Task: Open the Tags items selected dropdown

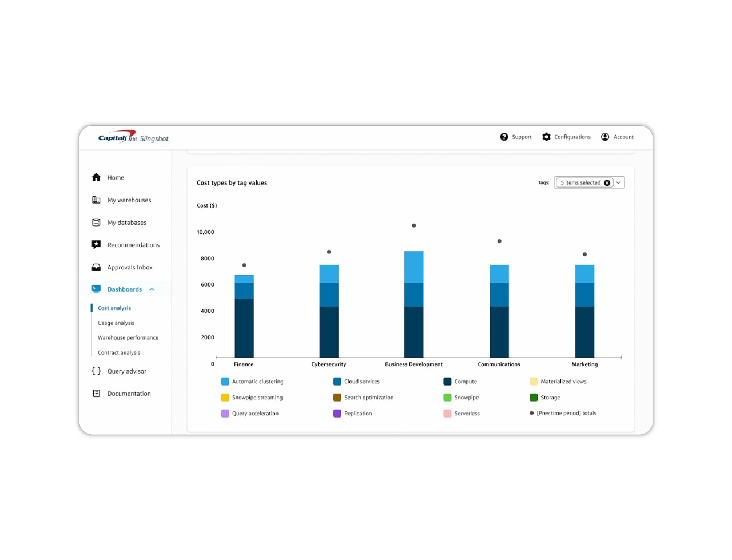Action: point(618,182)
